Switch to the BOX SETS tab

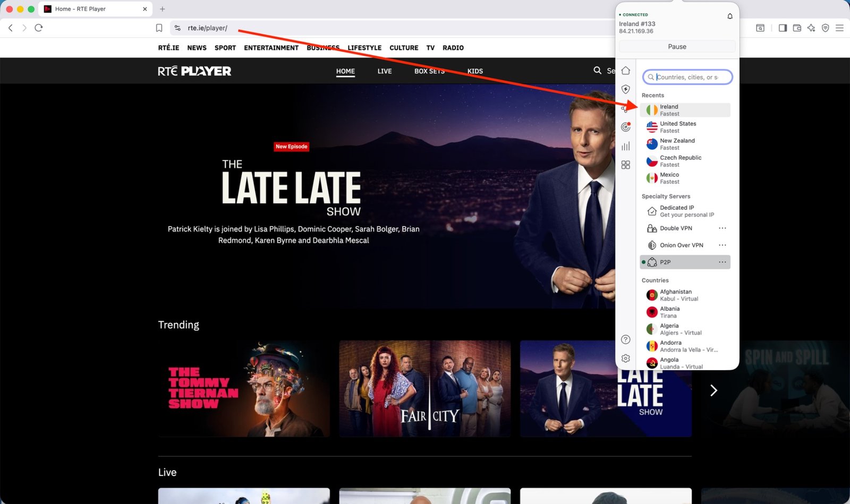coord(429,71)
